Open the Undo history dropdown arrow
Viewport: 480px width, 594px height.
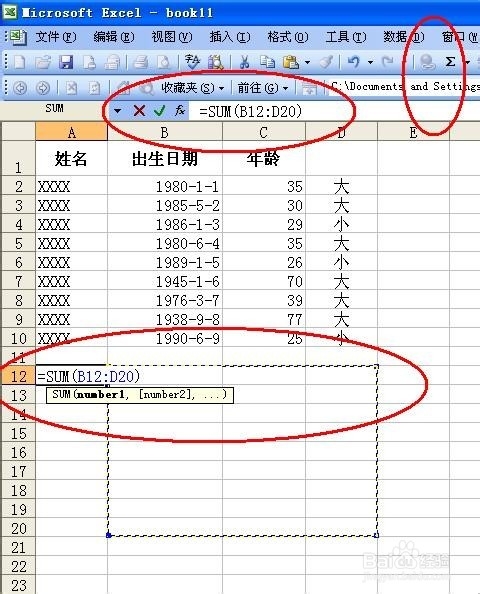(x=370, y=62)
